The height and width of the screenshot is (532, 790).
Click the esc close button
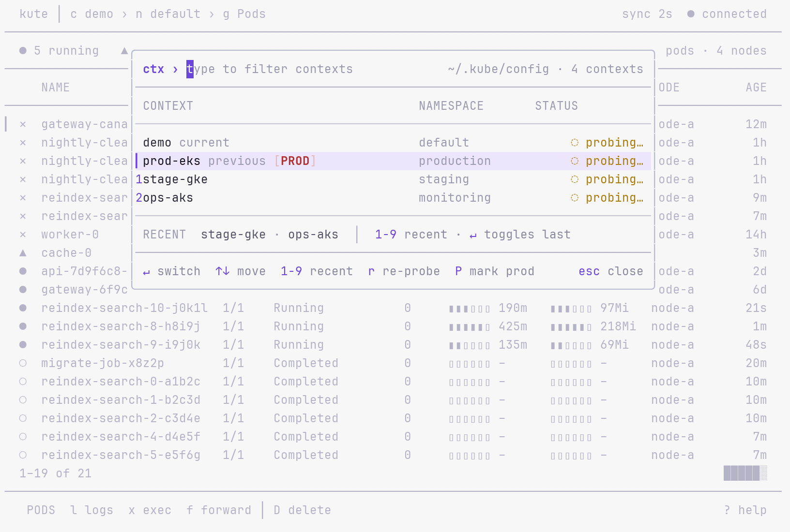[x=611, y=271]
